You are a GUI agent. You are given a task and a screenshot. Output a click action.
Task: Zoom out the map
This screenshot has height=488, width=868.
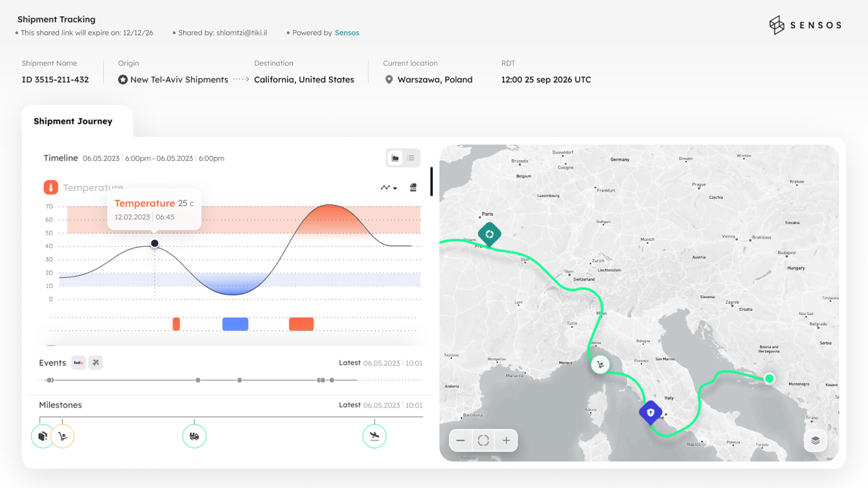(461, 441)
